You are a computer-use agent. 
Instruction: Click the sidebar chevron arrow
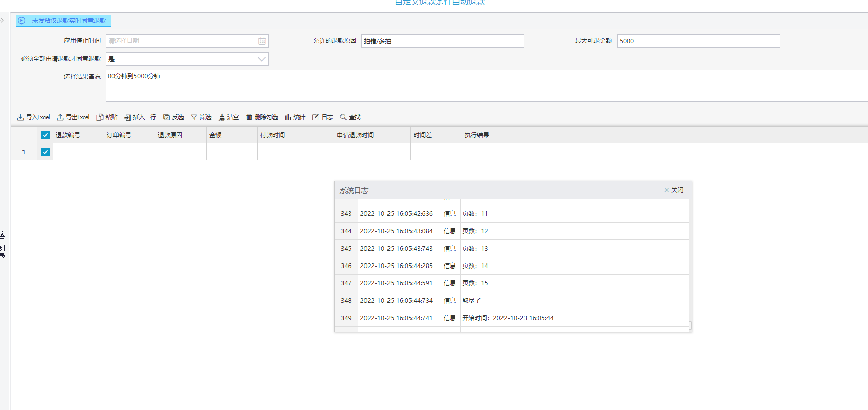click(x=2, y=21)
